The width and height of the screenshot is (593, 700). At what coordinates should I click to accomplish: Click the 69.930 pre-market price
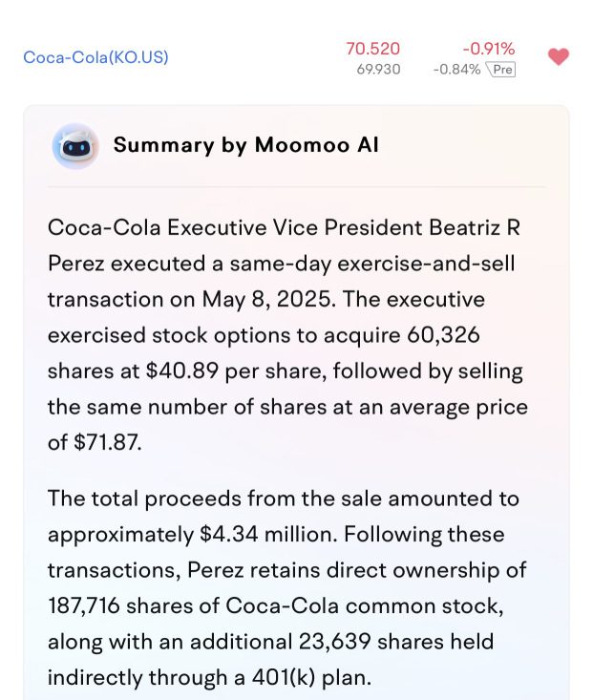pyautogui.click(x=378, y=70)
